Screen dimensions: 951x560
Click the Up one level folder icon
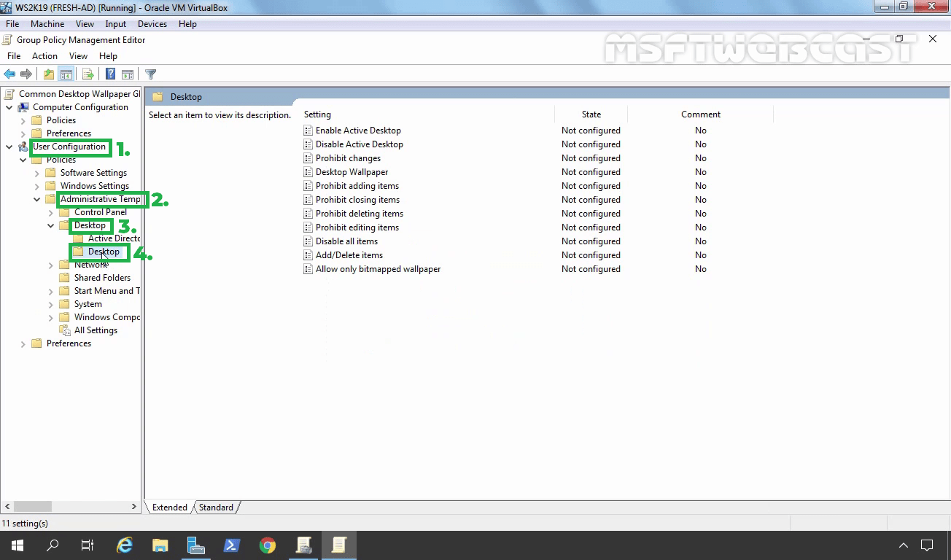coord(47,73)
